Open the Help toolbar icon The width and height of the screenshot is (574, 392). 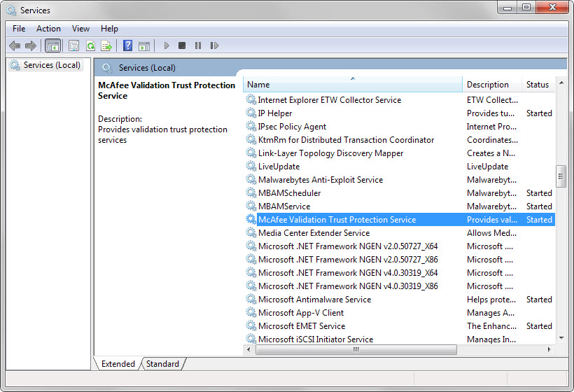pyautogui.click(x=128, y=45)
